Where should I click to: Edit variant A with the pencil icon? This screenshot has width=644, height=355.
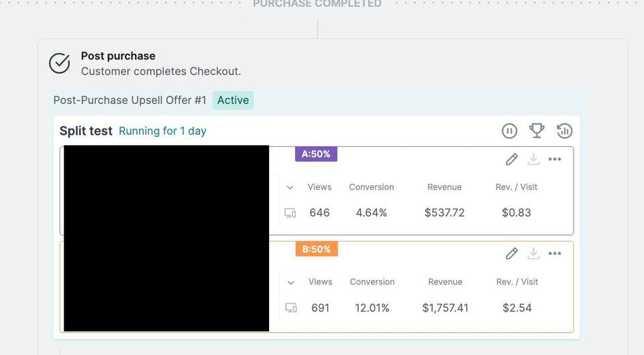tap(512, 160)
